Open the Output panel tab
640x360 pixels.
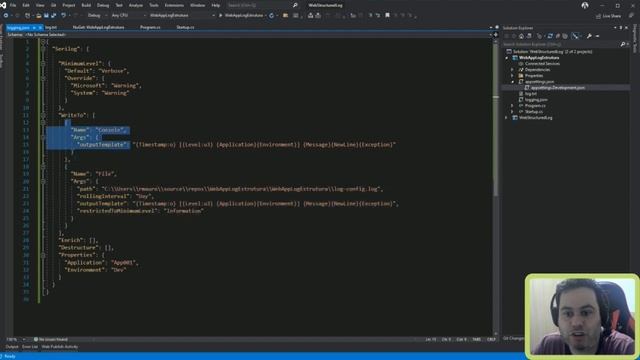coord(12,347)
